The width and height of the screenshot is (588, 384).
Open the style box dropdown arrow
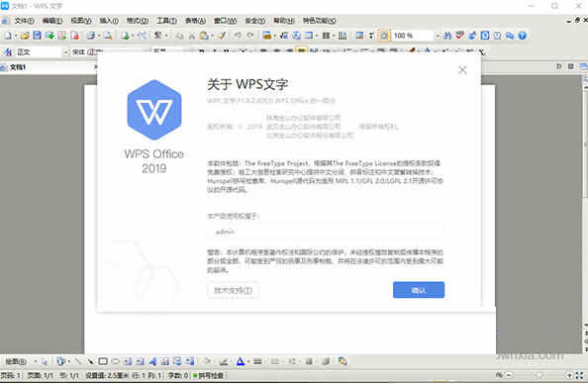(65, 52)
